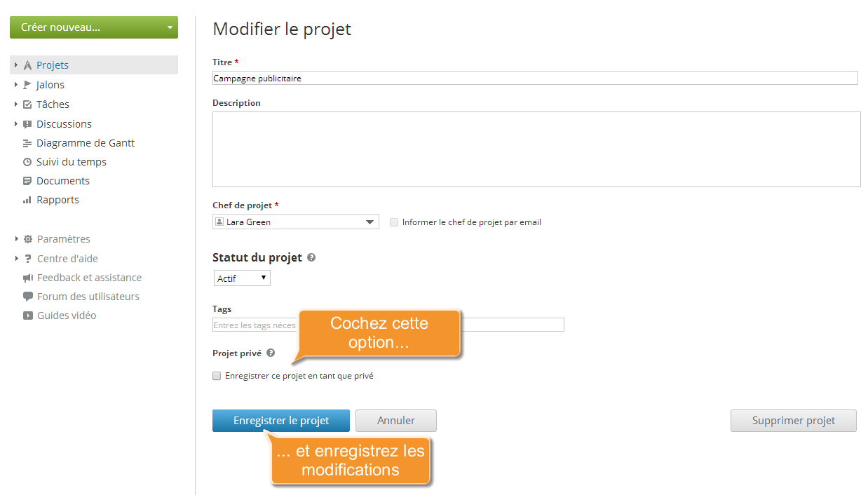The image size is (868, 495).
Task: Open the Discussions section
Action: point(64,124)
